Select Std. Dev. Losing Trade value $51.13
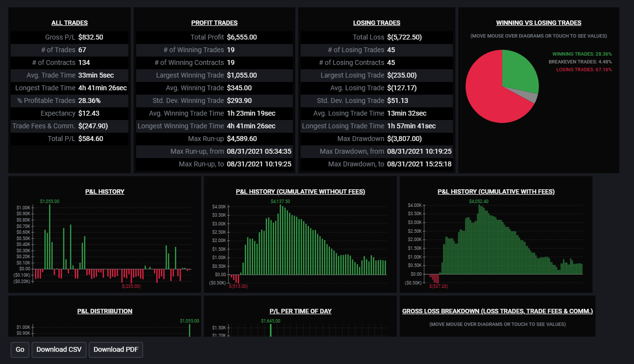 point(398,101)
